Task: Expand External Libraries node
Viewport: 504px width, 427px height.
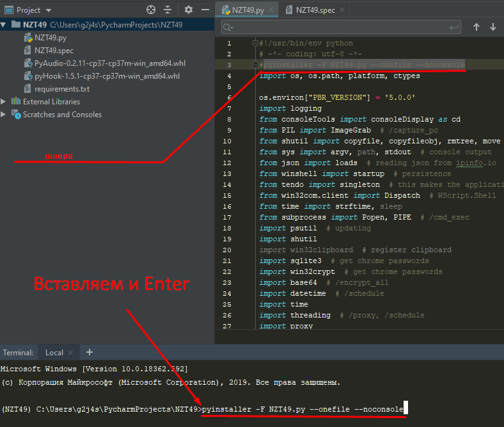Action: coord(5,102)
